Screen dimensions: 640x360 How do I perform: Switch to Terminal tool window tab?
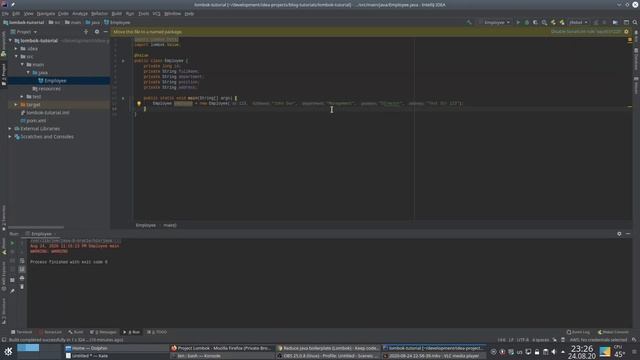[22, 332]
